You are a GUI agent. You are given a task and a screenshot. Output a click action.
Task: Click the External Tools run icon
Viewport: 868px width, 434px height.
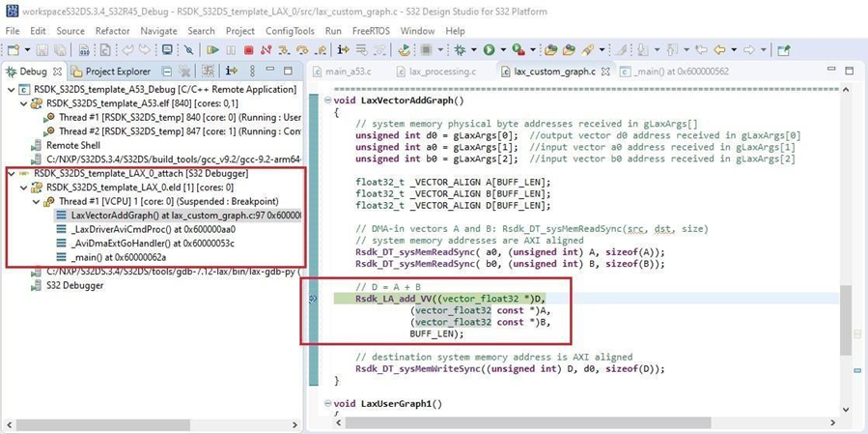(x=518, y=50)
